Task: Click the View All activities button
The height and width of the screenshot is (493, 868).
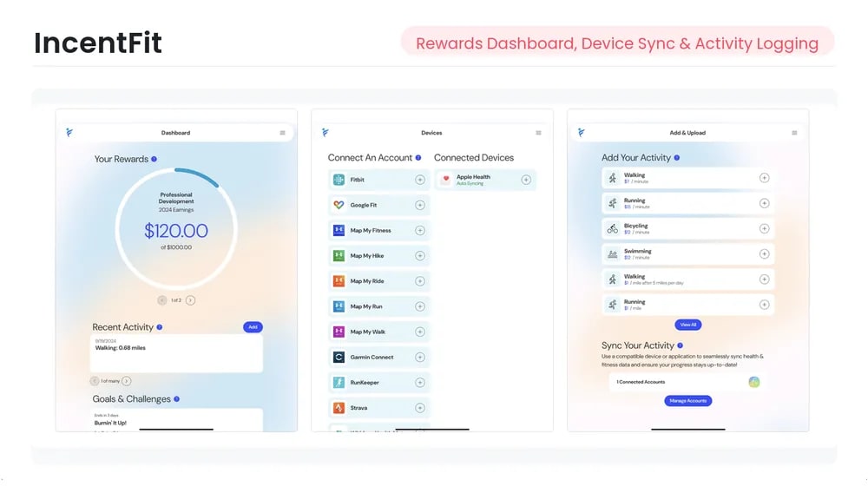Action: 688,325
